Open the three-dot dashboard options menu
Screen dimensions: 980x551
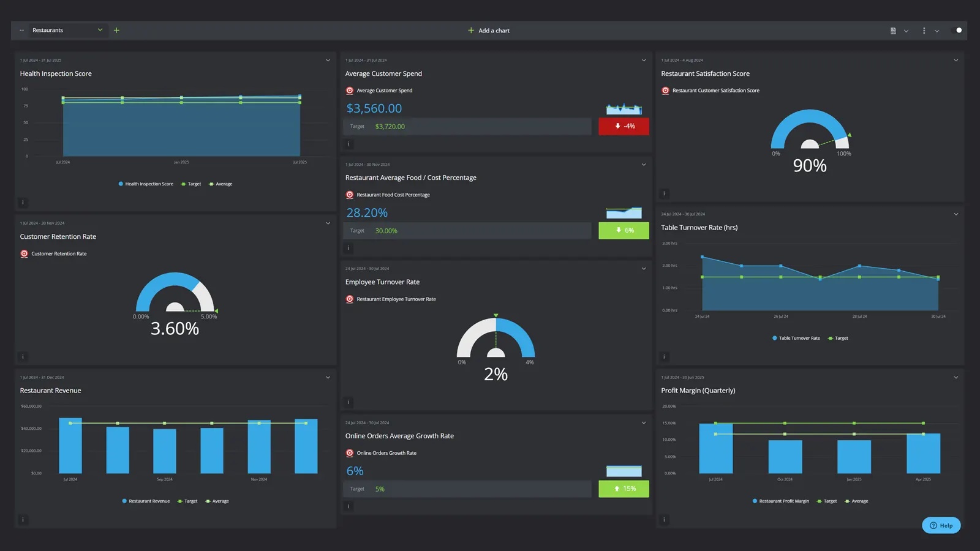point(924,30)
